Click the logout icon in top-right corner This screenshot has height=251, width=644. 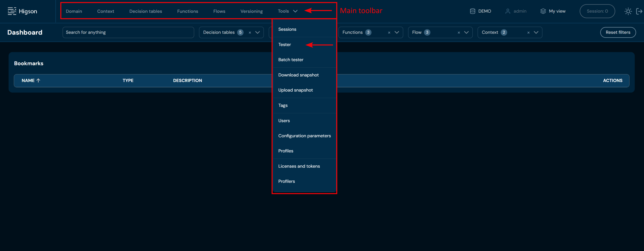click(x=639, y=11)
